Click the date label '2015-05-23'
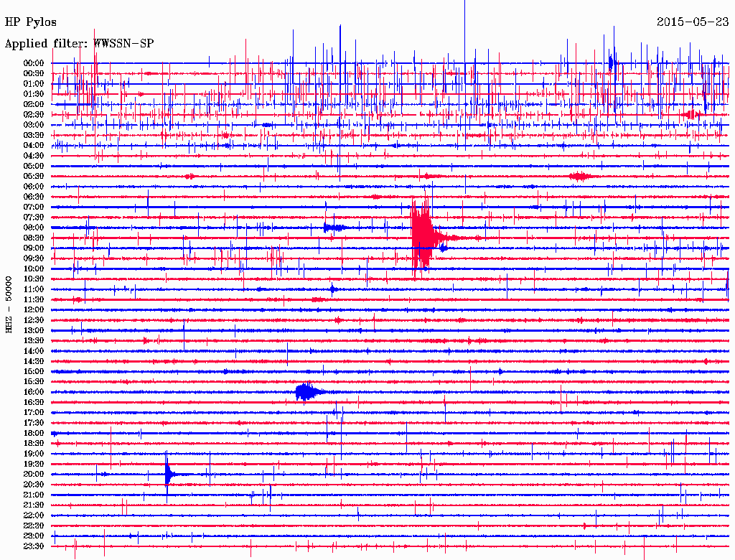Image resolution: width=735 pixels, height=560 pixels. point(693,22)
